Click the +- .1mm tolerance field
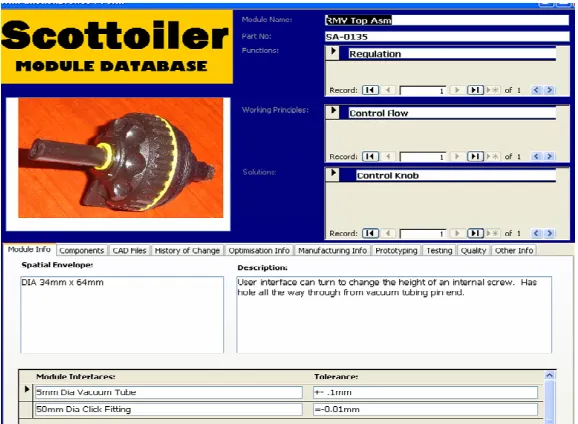Viewport: 578px width, 424px height. tap(425, 392)
